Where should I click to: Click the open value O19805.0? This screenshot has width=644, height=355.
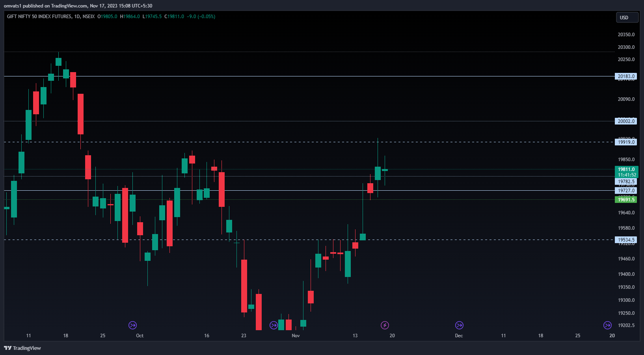108,17
